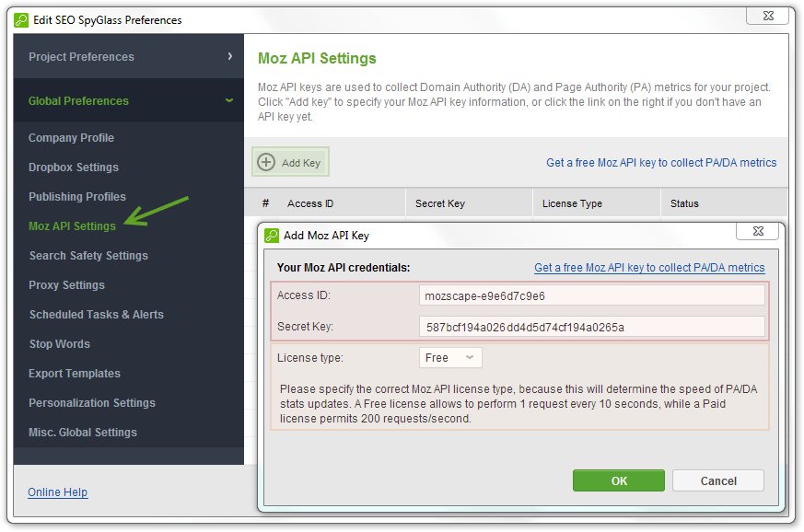The image size is (804, 532).
Task: Open Scheduled Tasks & Alerts
Action: tap(97, 314)
